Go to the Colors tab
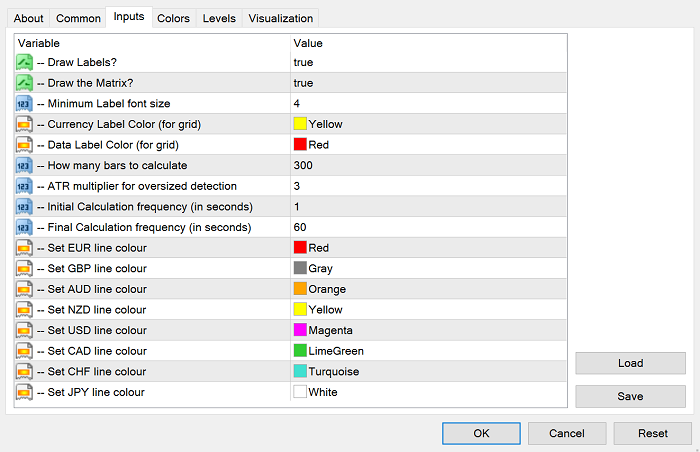 (x=173, y=18)
